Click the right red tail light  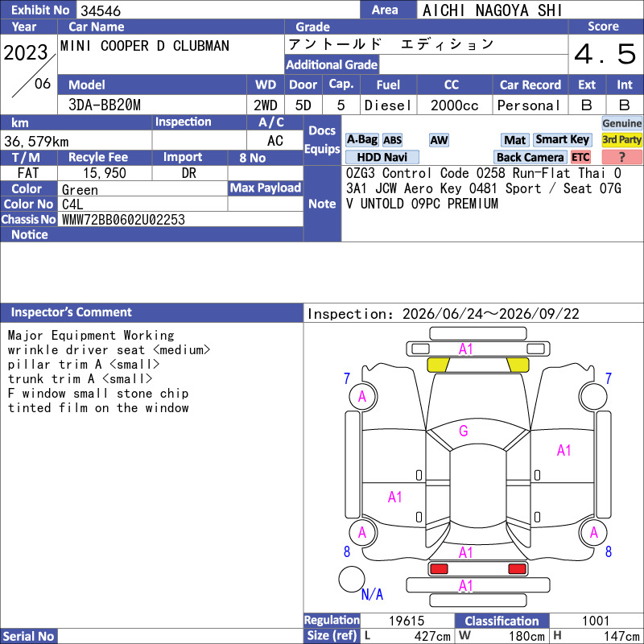coord(517,569)
